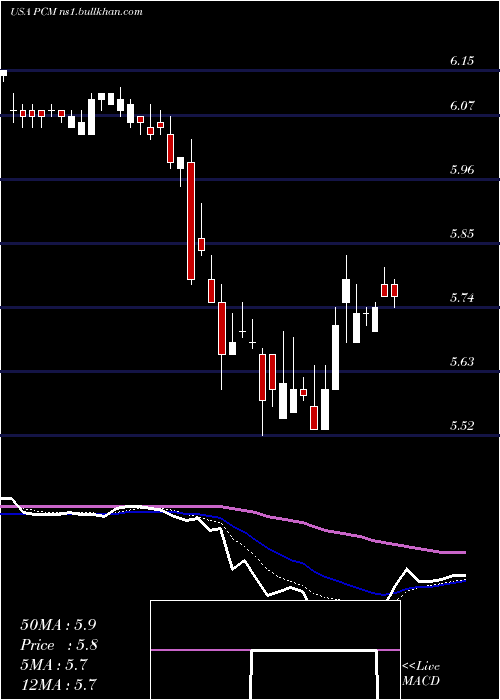Click the 50MA : 5.9 readout
500x700 pixels.
coord(58,625)
